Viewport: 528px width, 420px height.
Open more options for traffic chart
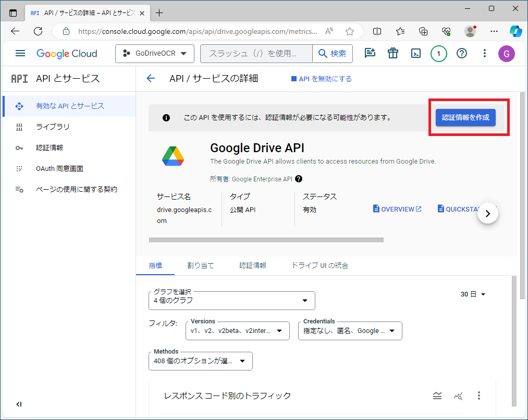tap(478, 396)
